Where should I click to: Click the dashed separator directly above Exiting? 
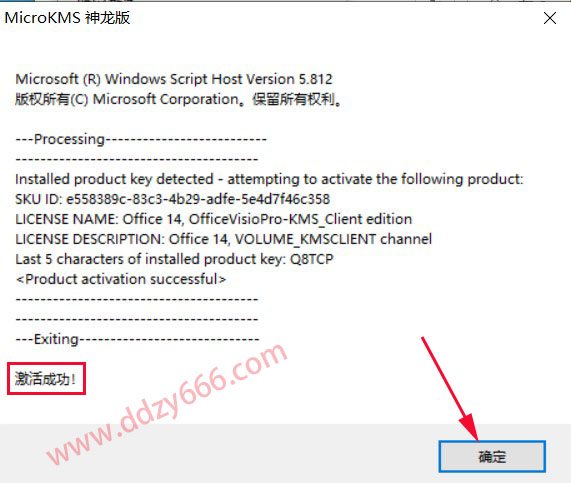137,319
